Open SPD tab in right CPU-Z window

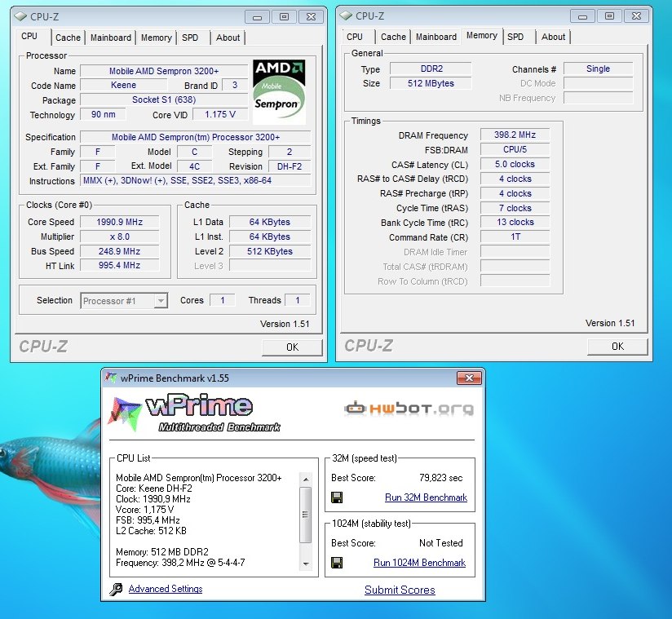(515, 37)
